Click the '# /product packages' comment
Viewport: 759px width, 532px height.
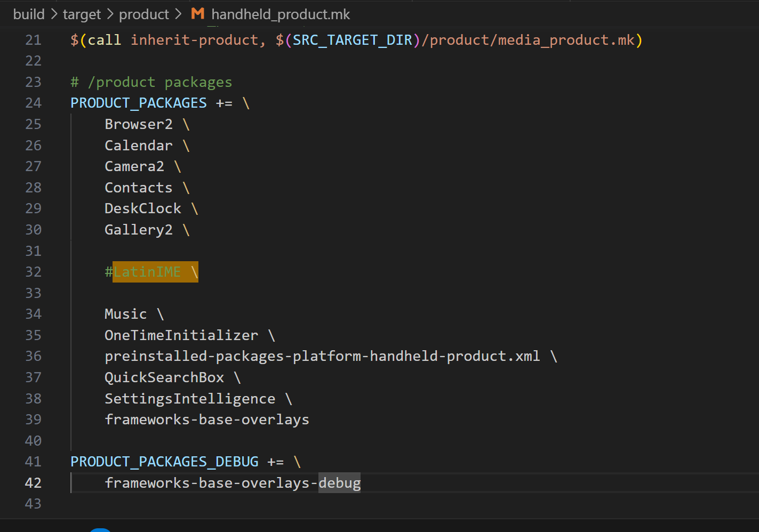coord(151,82)
